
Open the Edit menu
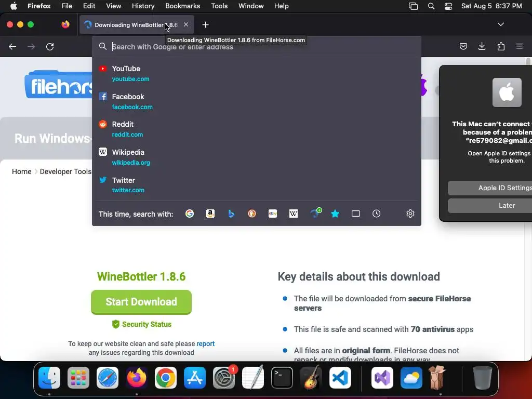tap(89, 6)
